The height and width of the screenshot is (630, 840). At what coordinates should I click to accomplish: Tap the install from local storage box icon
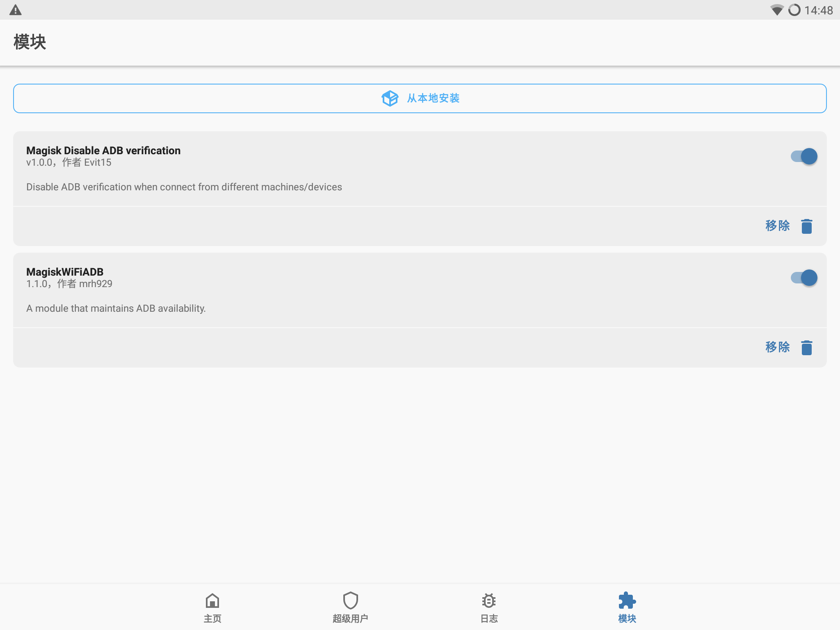[390, 98]
